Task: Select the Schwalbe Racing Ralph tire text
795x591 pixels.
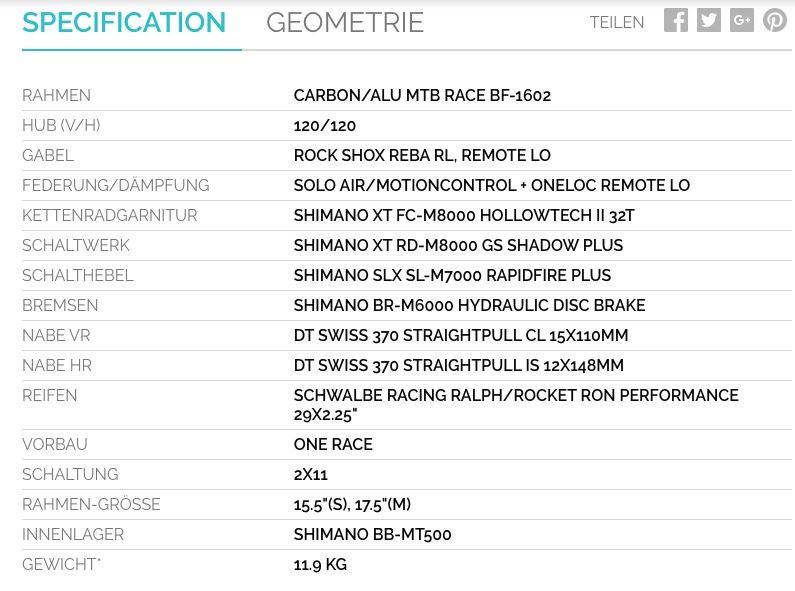Action: [515, 396]
